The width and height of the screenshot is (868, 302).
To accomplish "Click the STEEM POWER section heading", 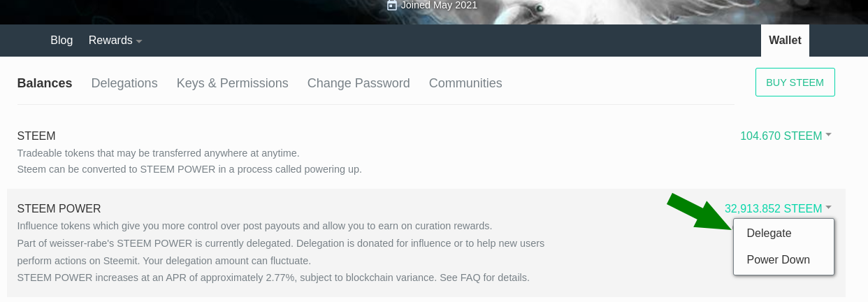I will (x=59, y=208).
